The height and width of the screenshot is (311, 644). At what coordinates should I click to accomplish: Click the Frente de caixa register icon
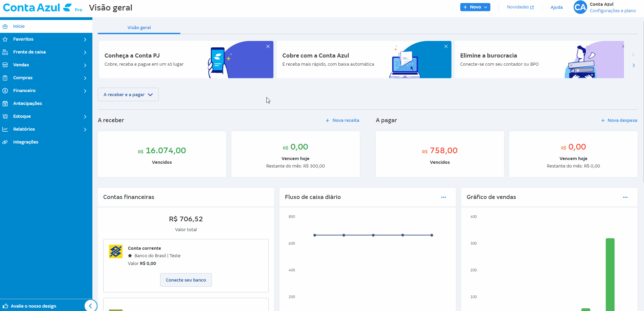[x=5, y=52]
